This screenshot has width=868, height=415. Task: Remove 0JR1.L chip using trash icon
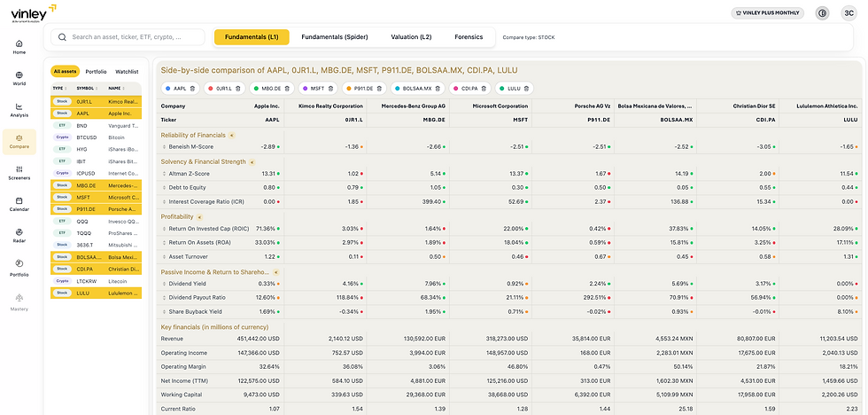coord(237,88)
